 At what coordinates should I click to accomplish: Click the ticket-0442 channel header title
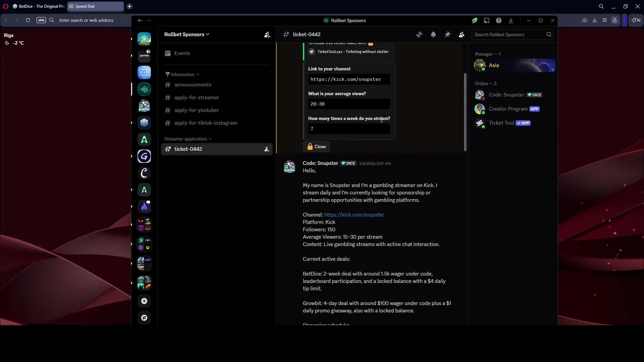tap(306, 35)
